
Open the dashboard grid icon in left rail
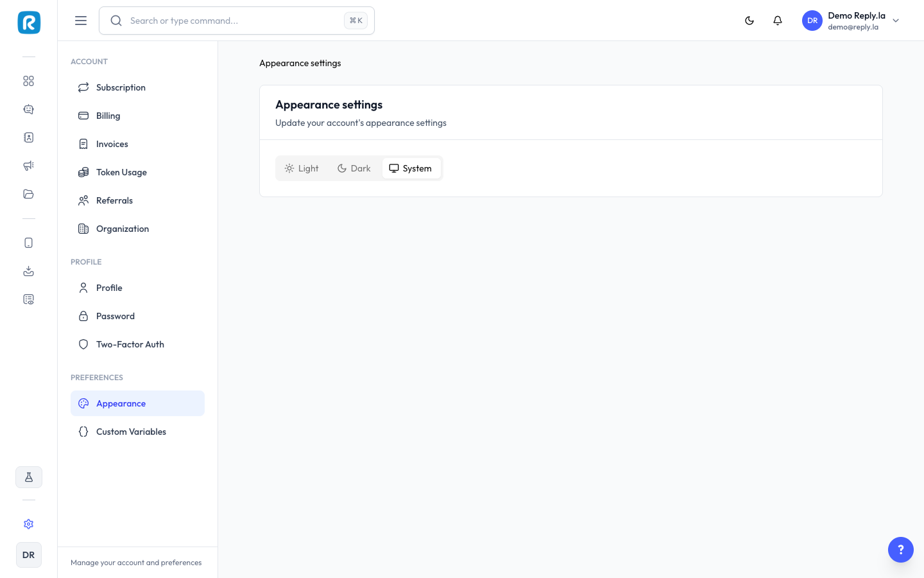coord(29,81)
